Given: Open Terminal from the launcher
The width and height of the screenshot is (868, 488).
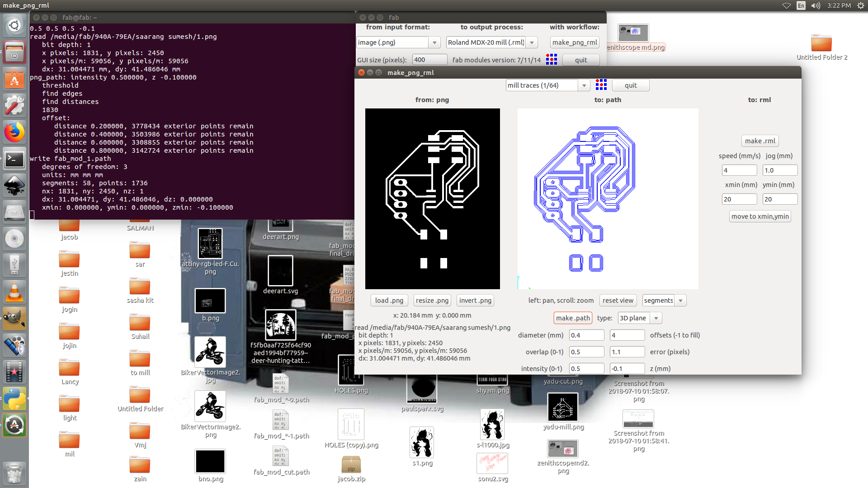Looking at the screenshot, I should (14, 159).
